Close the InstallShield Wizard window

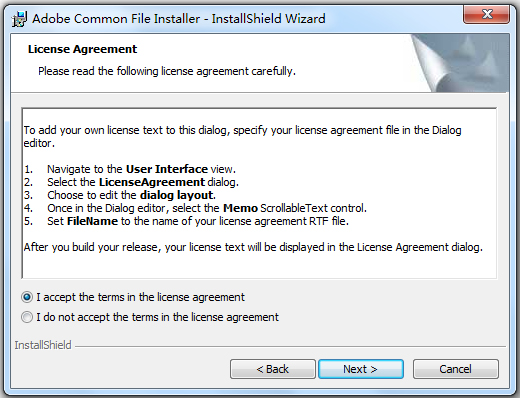click(486, 15)
